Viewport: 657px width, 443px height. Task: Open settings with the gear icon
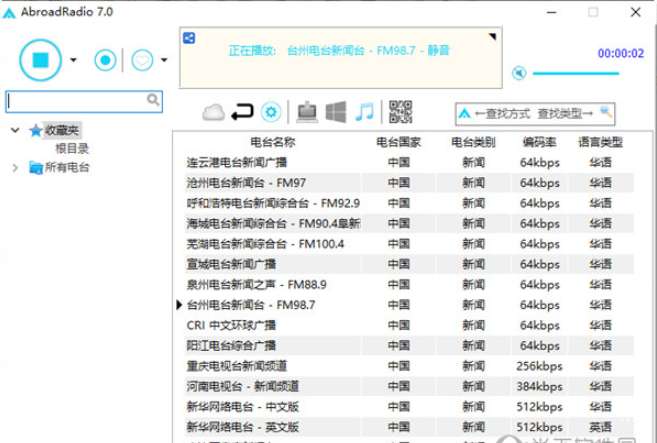[271, 112]
